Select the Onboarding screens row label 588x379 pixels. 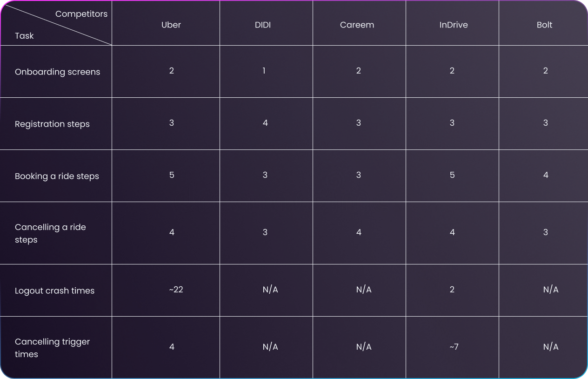pyautogui.click(x=58, y=72)
